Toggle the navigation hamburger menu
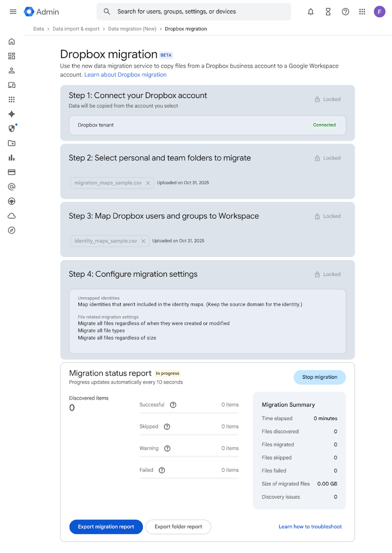This screenshot has width=392, height=553. (x=13, y=12)
